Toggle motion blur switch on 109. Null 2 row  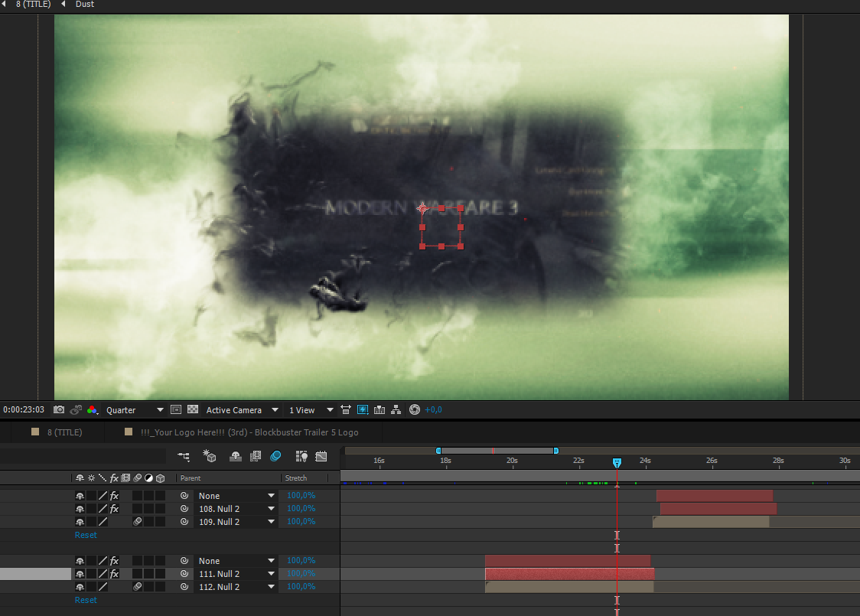(137, 522)
